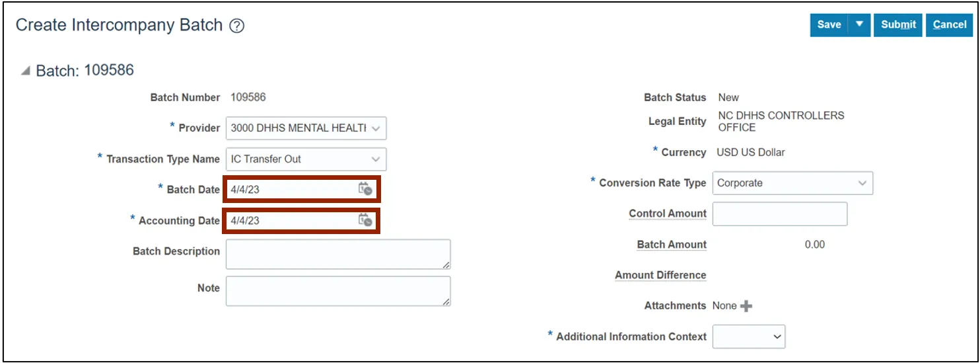This screenshot has width=980, height=363.
Task: Open the Additional Information Context dropdown
Action: pos(776,337)
